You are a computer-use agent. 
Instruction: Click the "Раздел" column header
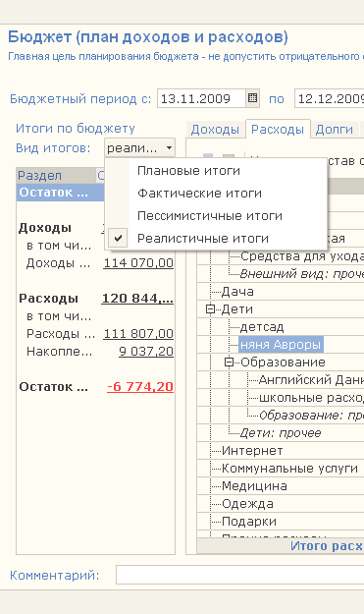[x=56, y=176]
